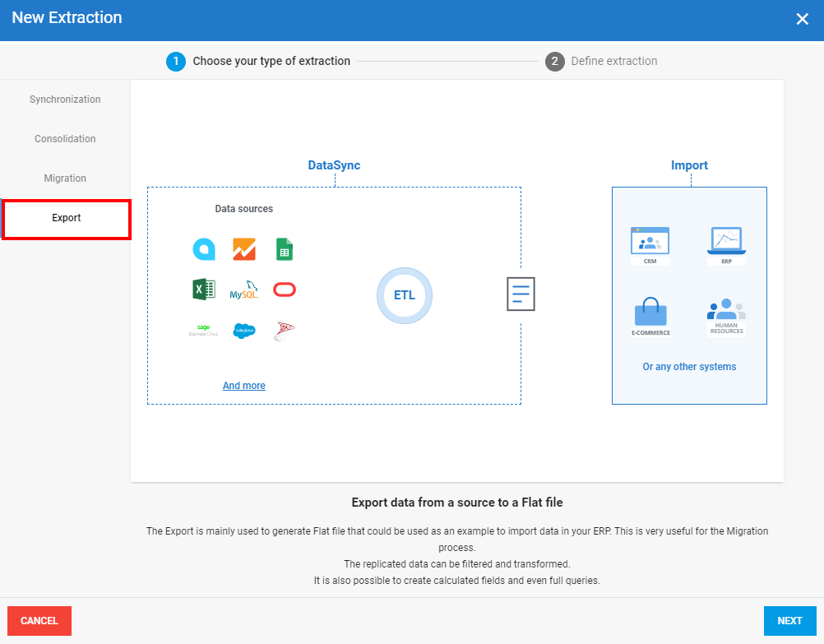Choose the Migration extraction type
Viewport: 824px width, 644px height.
pos(65,178)
